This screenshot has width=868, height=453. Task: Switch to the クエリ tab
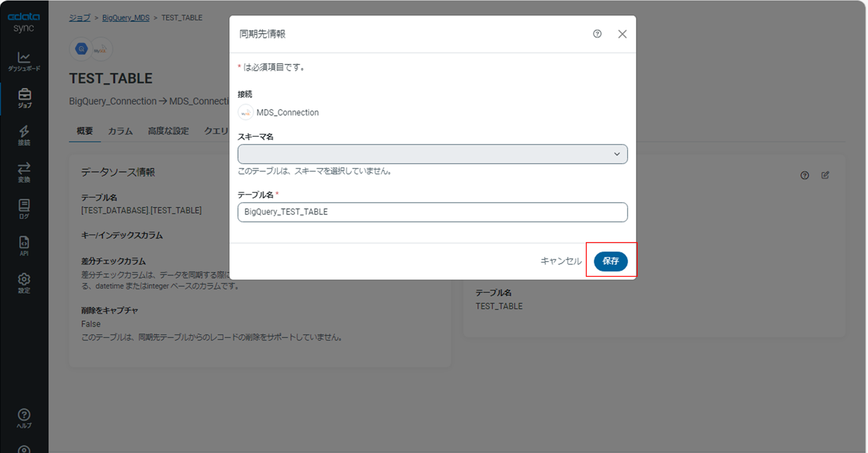tap(216, 131)
